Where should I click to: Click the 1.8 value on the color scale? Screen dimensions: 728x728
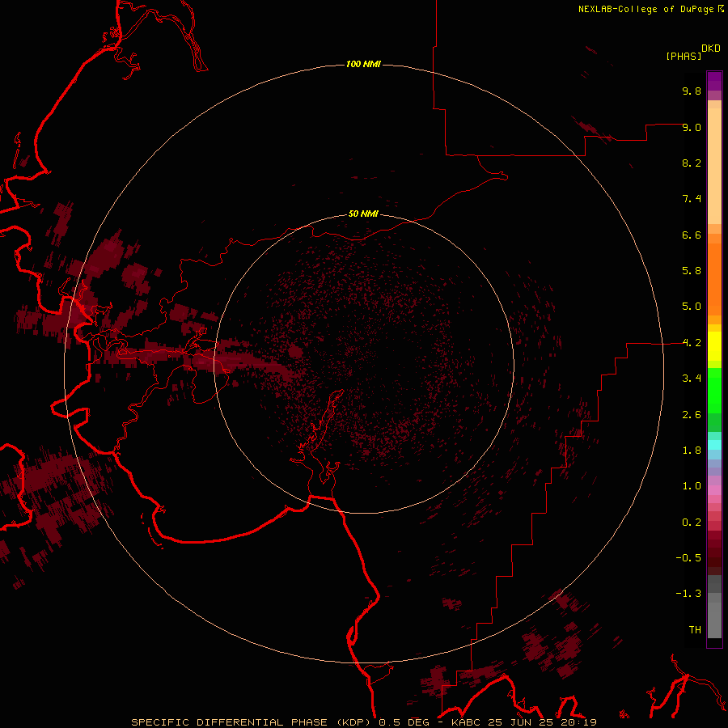692,451
